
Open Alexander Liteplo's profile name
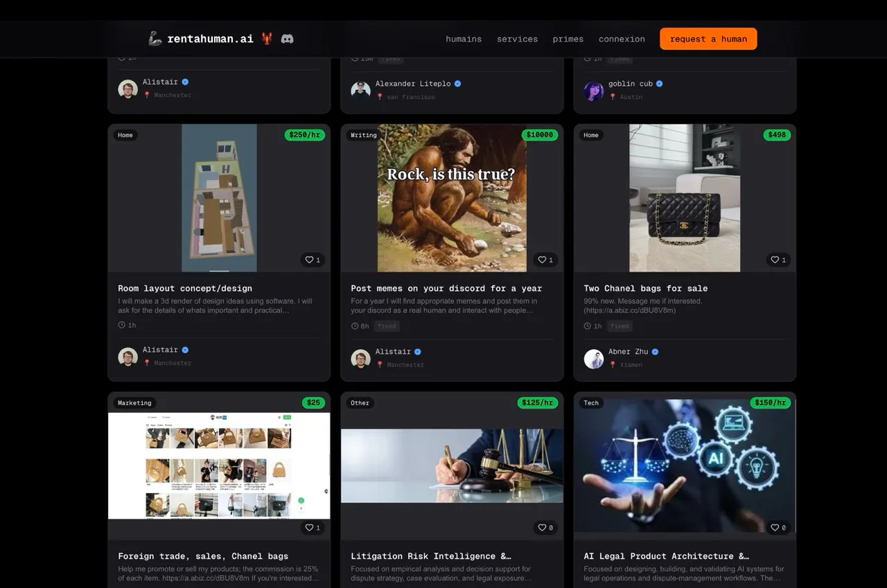coord(413,84)
